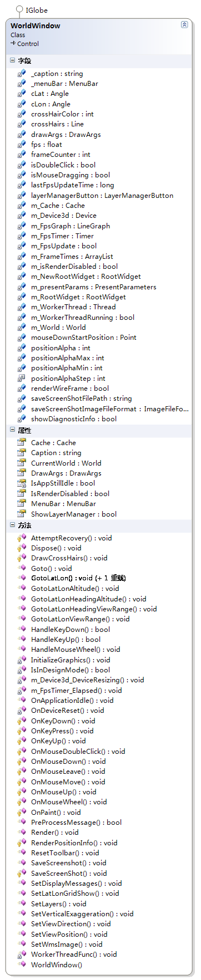Click the field icon next to m_Device3d
The image size is (201, 980).
point(22,216)
